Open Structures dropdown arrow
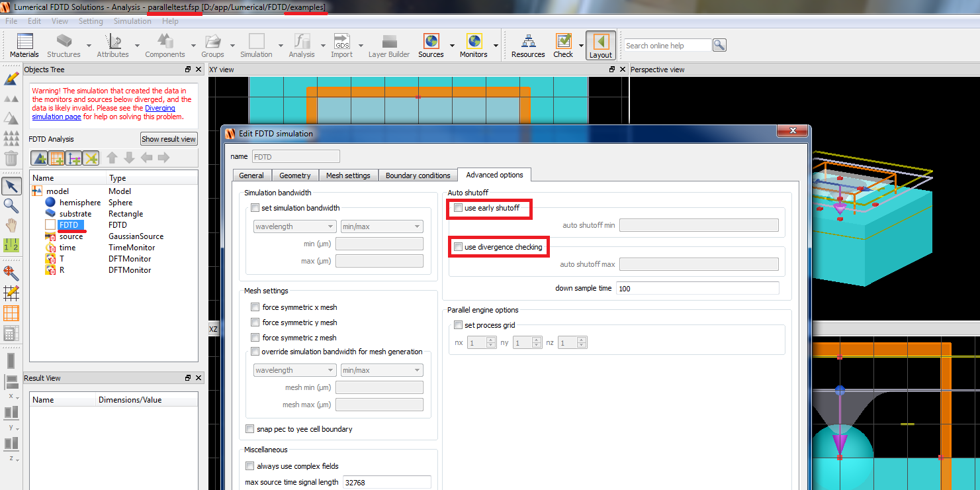Image resolution: width=980 pixels, height=490 pixels. tap(89, 46)
